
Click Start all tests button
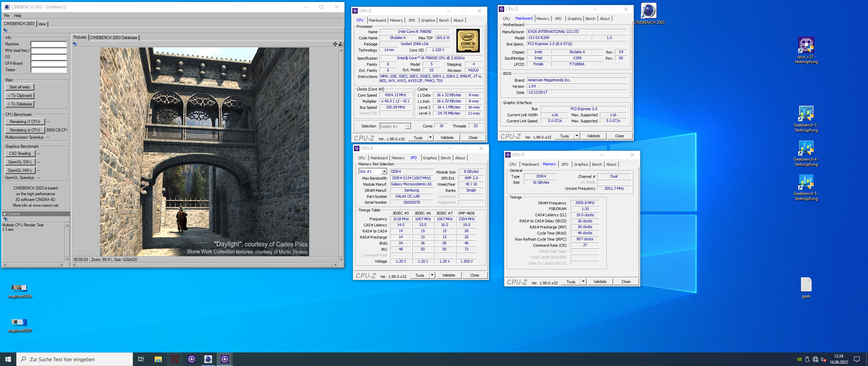(x=20, y=87)
